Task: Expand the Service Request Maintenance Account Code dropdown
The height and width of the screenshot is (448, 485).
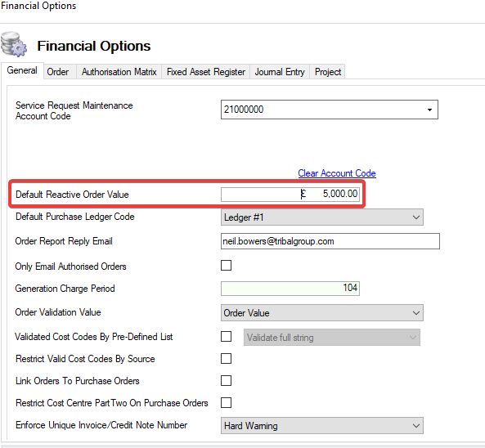Action: pos(330,110)
